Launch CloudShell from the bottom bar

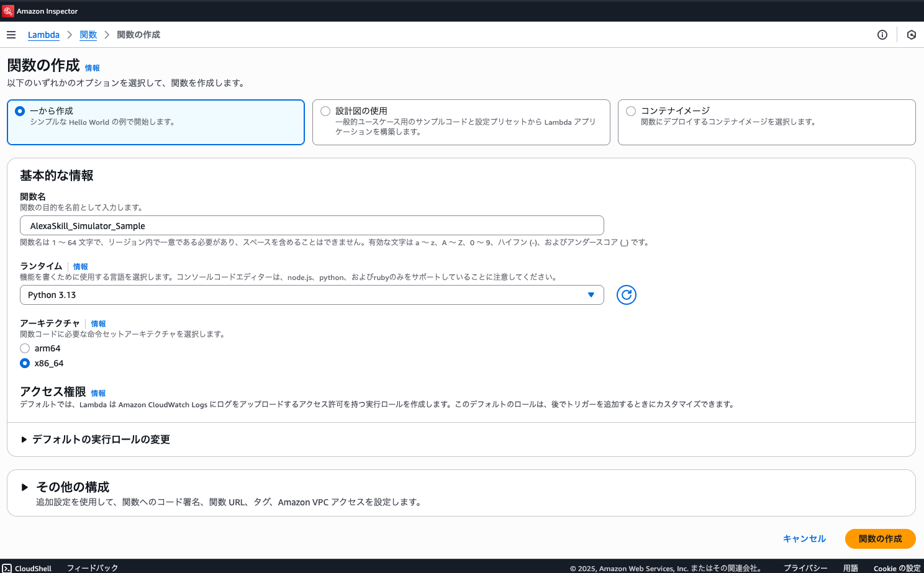pyautogui.click(x=27, y=567)
